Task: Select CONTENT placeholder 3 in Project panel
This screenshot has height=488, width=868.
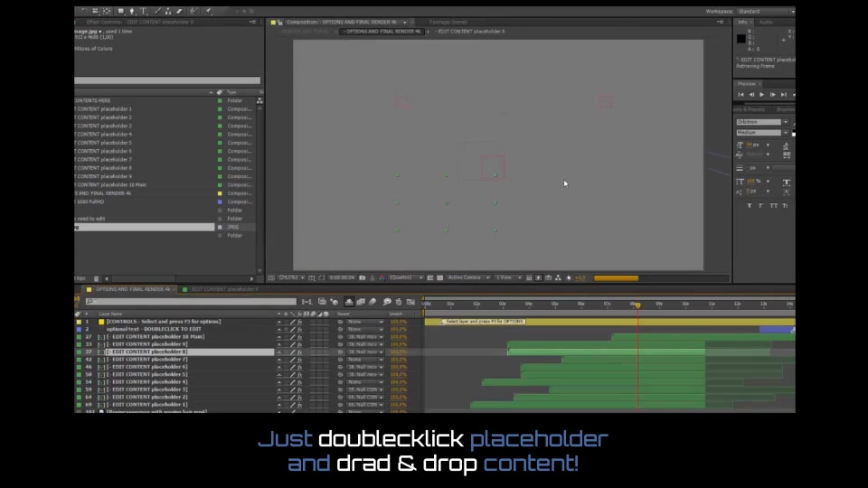Action: (x=104, y=127)
